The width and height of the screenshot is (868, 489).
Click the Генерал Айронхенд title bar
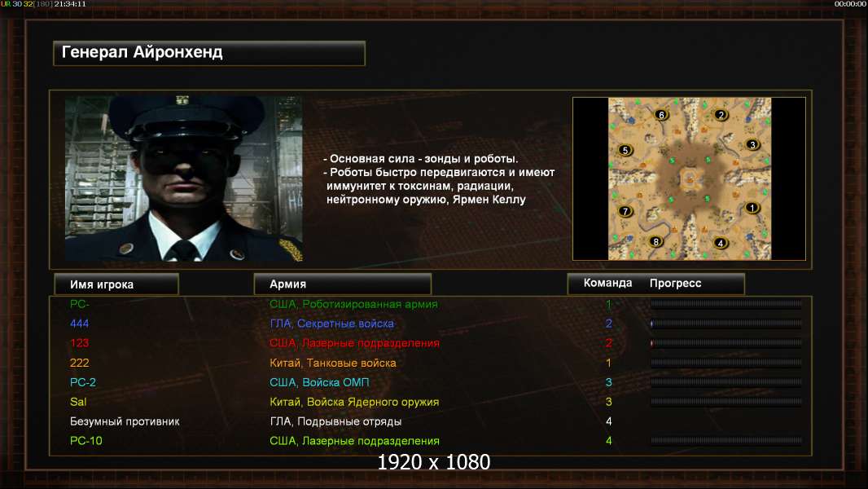[209, 53]
